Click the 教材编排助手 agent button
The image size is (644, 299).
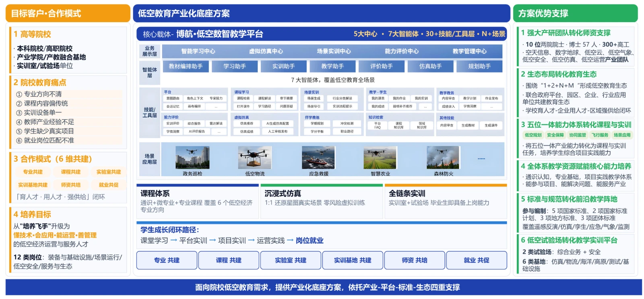pos(186,66)
